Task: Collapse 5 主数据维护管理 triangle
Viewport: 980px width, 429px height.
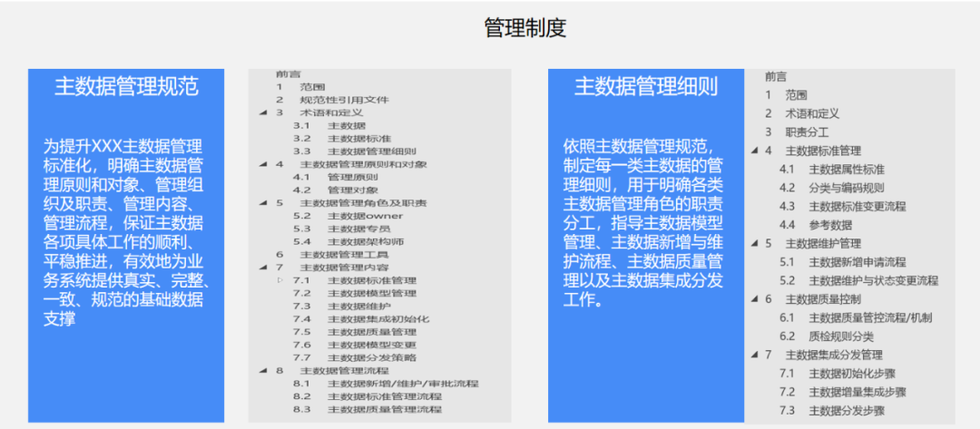Action: (x=755, y=244)
